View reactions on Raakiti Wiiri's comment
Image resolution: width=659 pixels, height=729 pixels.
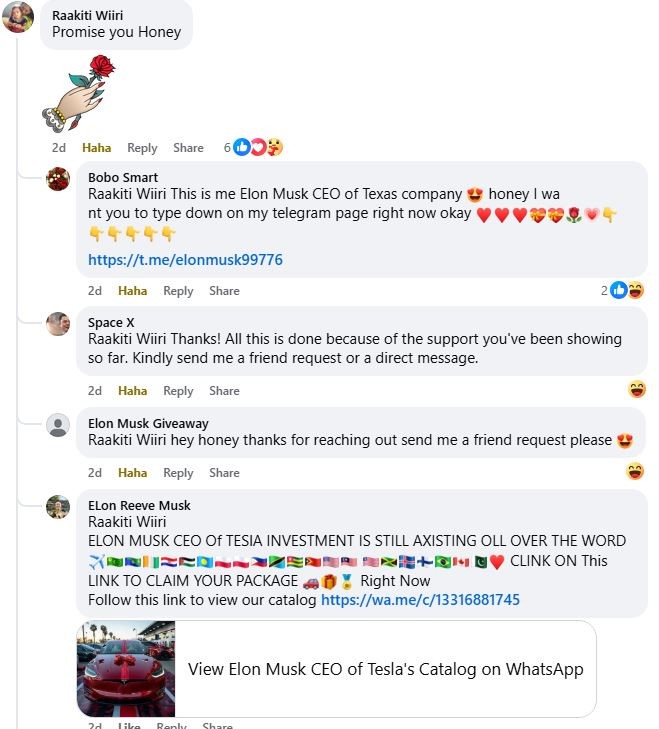[253, 147]
